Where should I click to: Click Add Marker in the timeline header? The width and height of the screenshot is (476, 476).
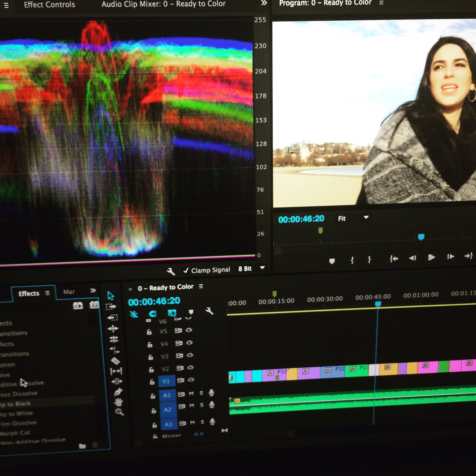pos(191,313)
